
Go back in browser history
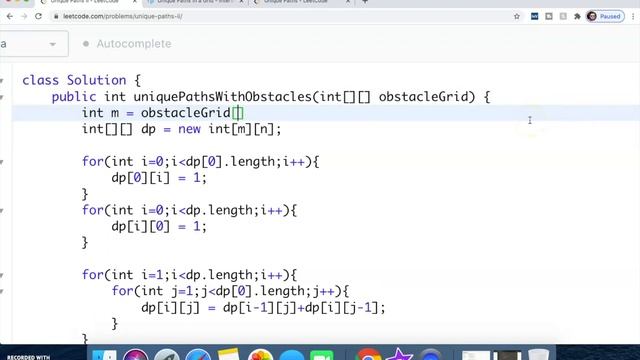10,16
